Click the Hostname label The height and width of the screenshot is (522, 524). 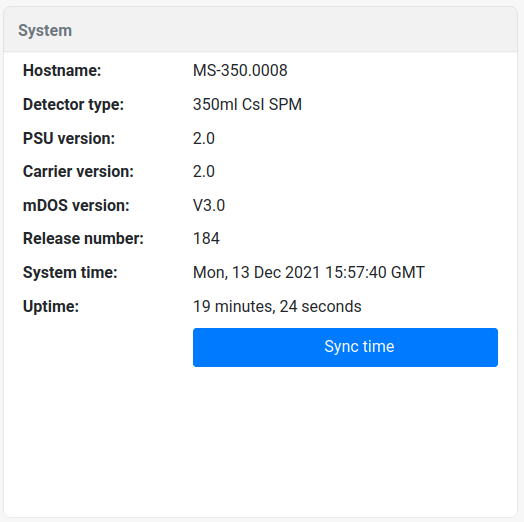point(62,71)
